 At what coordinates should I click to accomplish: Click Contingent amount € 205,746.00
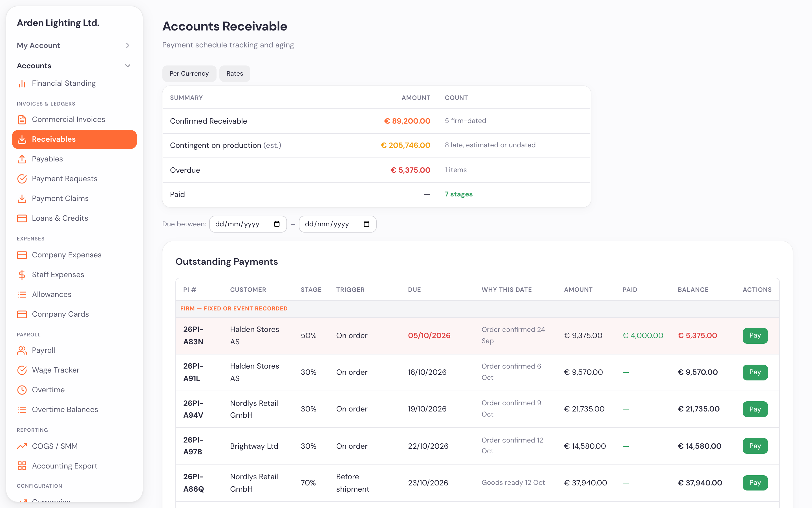click(405, 145)
